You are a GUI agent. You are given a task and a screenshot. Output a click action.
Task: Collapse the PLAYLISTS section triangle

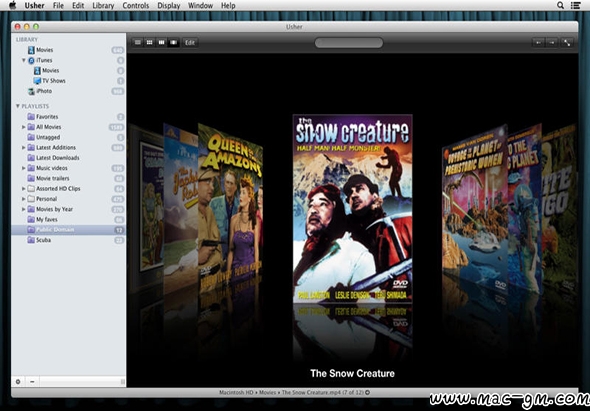[x=18, y=106]
